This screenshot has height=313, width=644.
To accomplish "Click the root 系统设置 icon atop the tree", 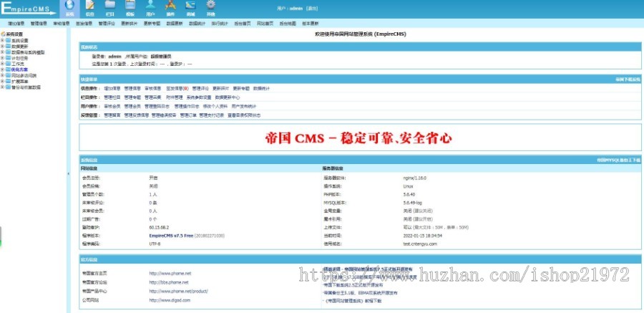I will point(4,34).
